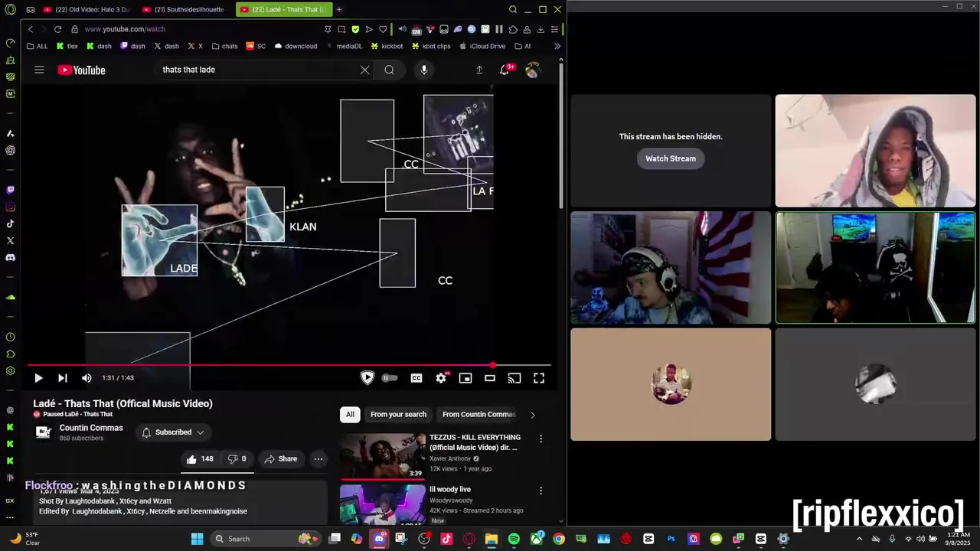This screenshot has width=980, height=551.
Task: Open the YouTube guide hamburger menu
Action: click(x=39, y=70)
